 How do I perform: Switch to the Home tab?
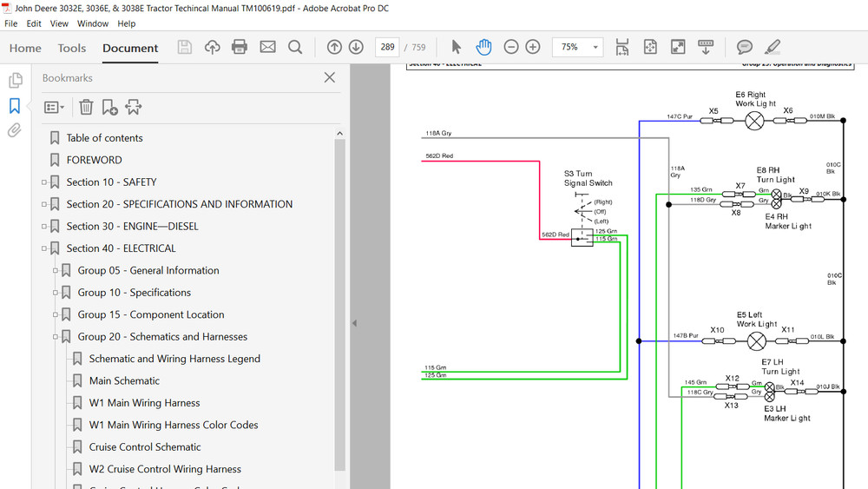pos(25,48)
